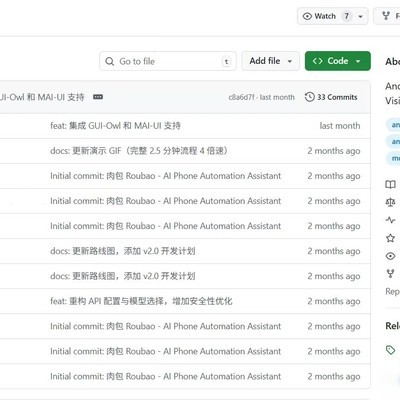Expand commit message ellipsis button
Image resolution: width=400 pixels, height=400 pixels.
[98, 97]
